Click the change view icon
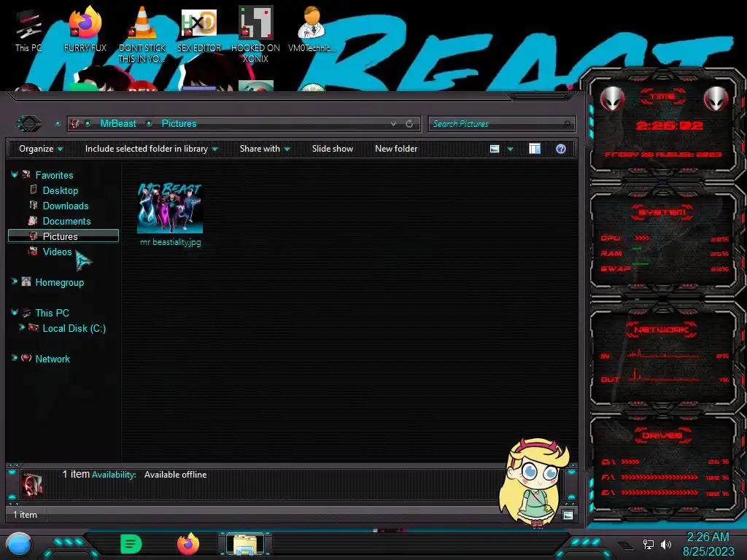Image resolution: width=747 pixels, height=560 pixels. 495,149
